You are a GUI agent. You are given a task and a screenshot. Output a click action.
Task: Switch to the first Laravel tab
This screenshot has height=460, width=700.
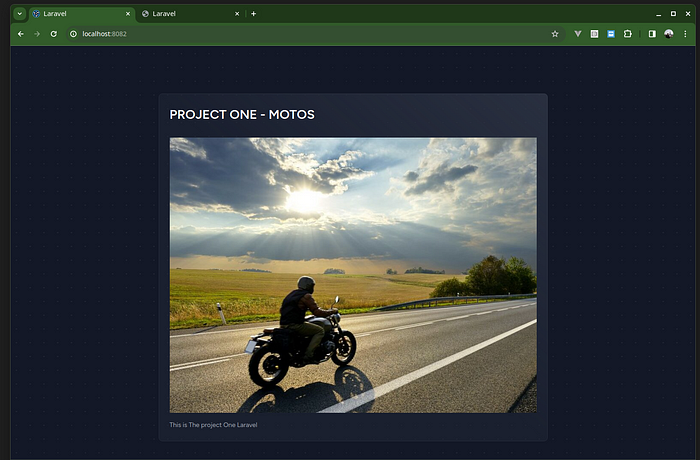point(82,14)
